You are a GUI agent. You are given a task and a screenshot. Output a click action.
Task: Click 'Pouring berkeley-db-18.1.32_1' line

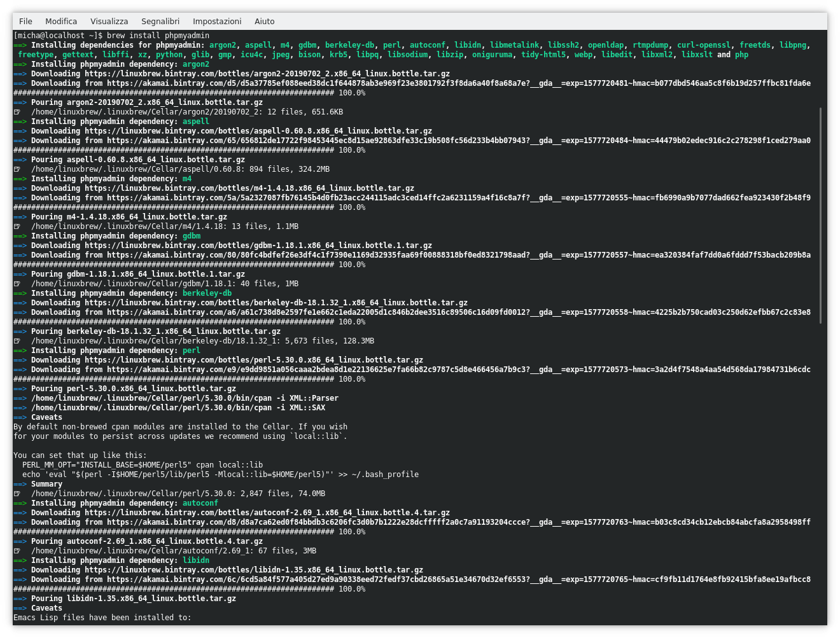pos(147,331)
